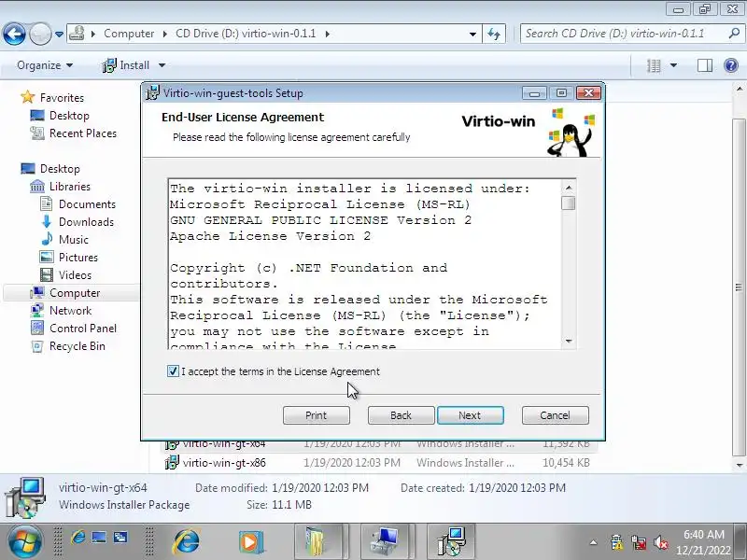Click Show Desktop quick launch icon

coord(99,539)
